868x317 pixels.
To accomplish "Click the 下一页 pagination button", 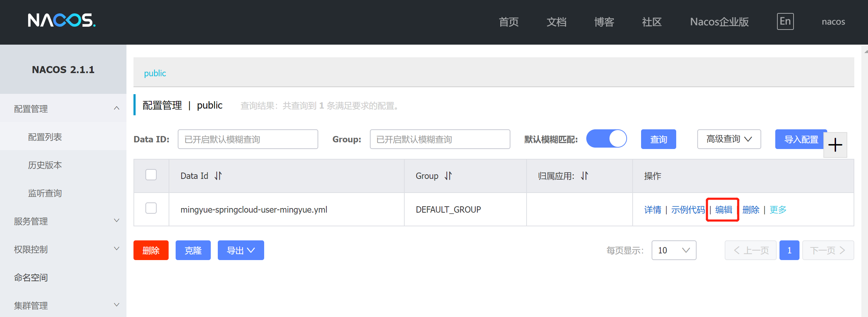I will tap(828, 250).
